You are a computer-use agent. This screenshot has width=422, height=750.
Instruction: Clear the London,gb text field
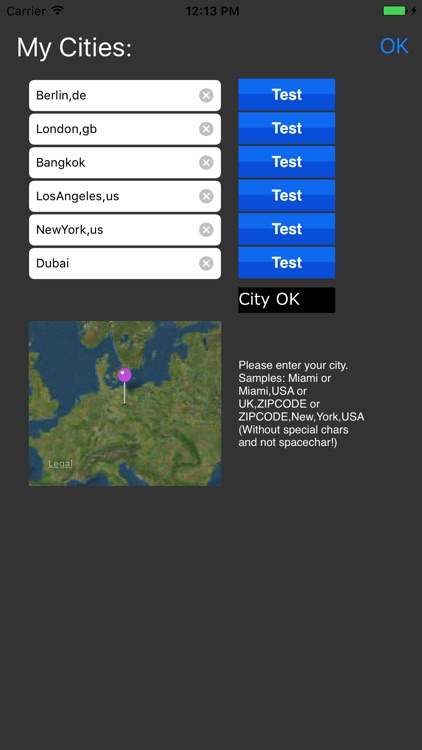[x=206, y=129]
